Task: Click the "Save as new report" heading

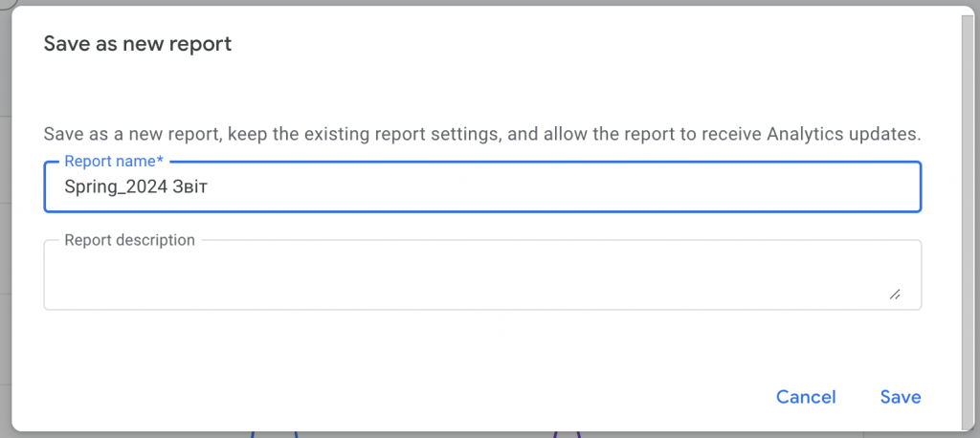Action: point(138,44)
